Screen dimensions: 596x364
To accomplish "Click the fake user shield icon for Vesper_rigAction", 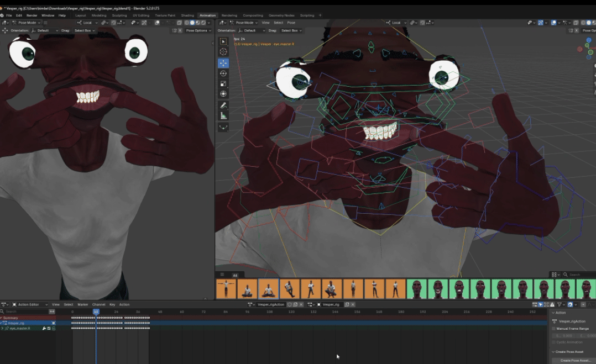I will tap(289, 304).
